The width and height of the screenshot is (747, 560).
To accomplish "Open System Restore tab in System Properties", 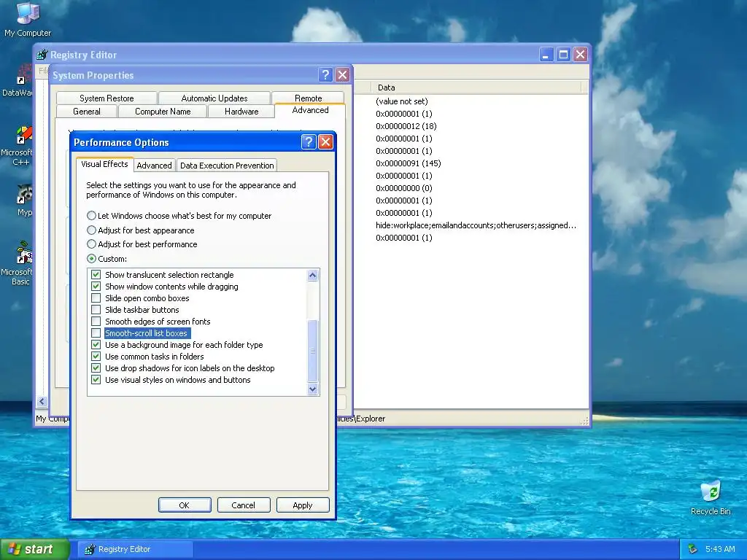I will tap(107, 98).
